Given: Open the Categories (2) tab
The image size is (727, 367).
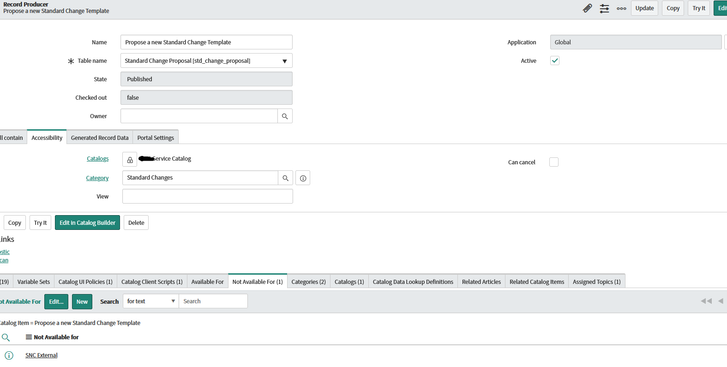Looking at the screenshot, I should click(x=308, y=282).
